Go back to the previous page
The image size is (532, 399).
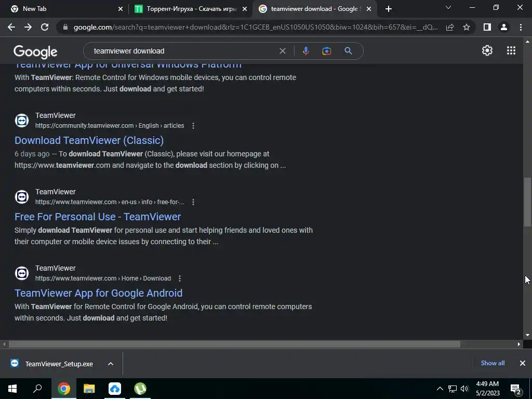[x=11, y=27]
